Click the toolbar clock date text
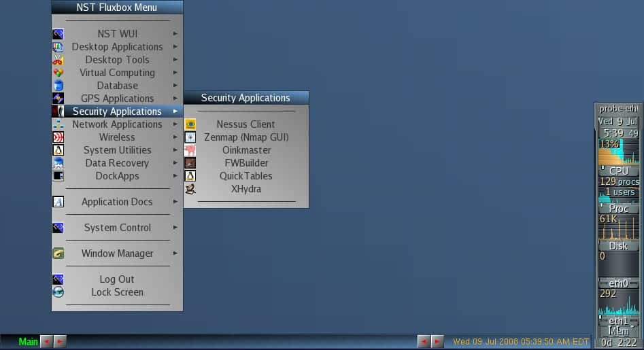This screenshot has width=644, height=350. tap(521, 341)
